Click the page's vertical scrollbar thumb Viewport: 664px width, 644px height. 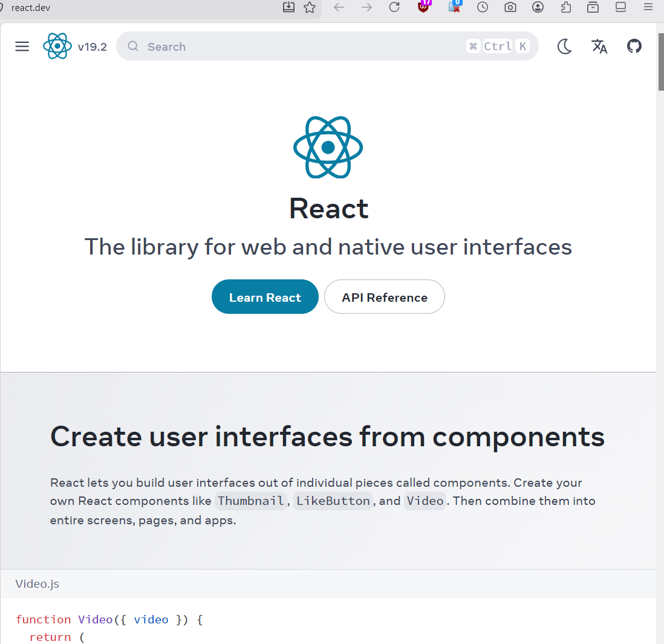660,62
